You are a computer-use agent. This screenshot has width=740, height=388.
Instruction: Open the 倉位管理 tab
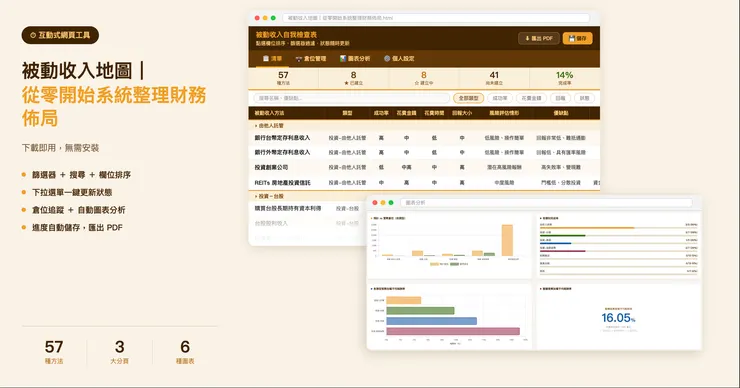tap(311, 59)
